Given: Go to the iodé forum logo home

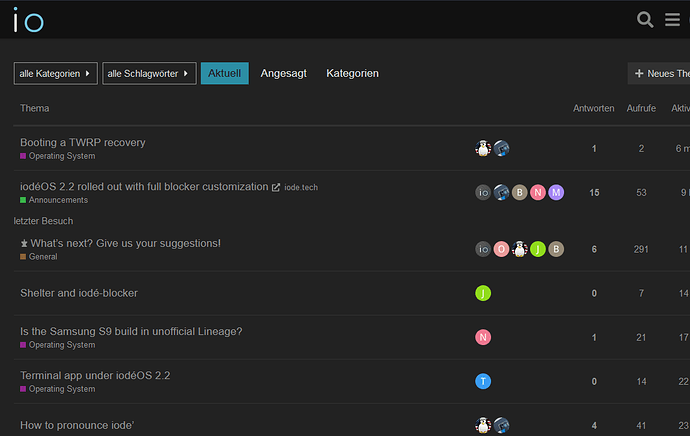Looking at the screenshot, I should click(28, 20).
